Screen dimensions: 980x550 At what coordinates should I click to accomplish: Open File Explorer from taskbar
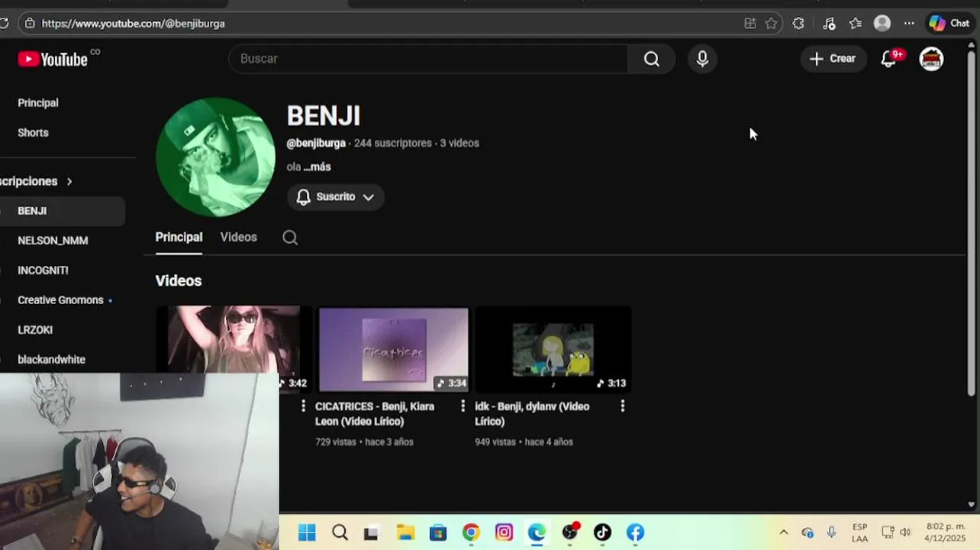click(x=405, y=532)
